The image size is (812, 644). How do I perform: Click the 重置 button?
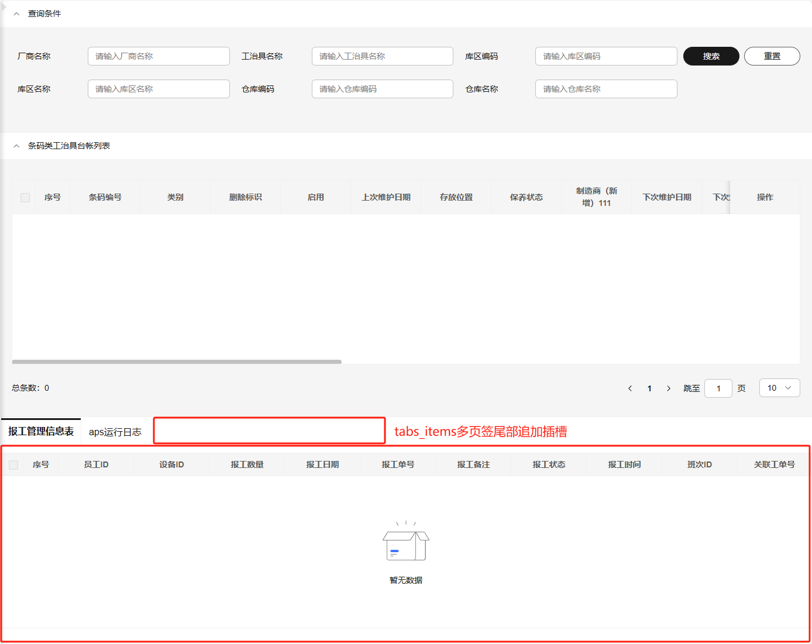tap(772, 56)
